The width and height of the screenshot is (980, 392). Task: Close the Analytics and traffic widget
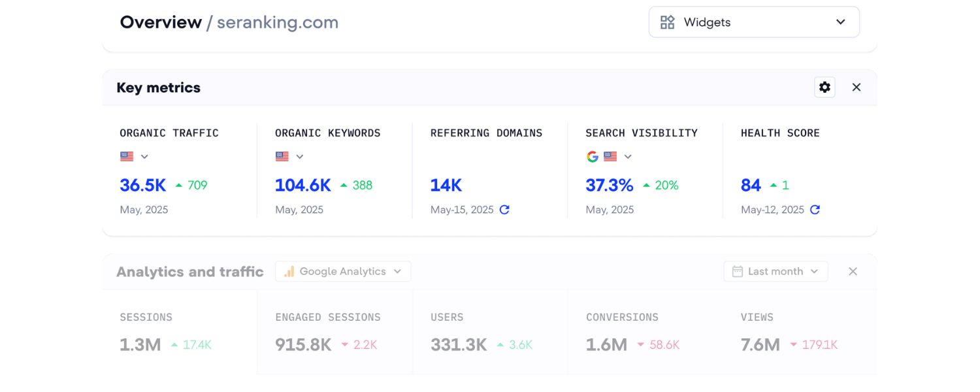click(853, 271)
